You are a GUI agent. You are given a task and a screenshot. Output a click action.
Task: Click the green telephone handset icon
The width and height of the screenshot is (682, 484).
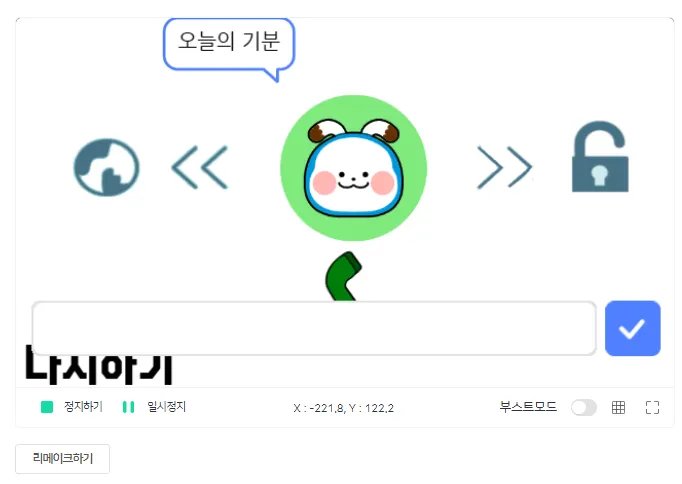coord(343,276)
